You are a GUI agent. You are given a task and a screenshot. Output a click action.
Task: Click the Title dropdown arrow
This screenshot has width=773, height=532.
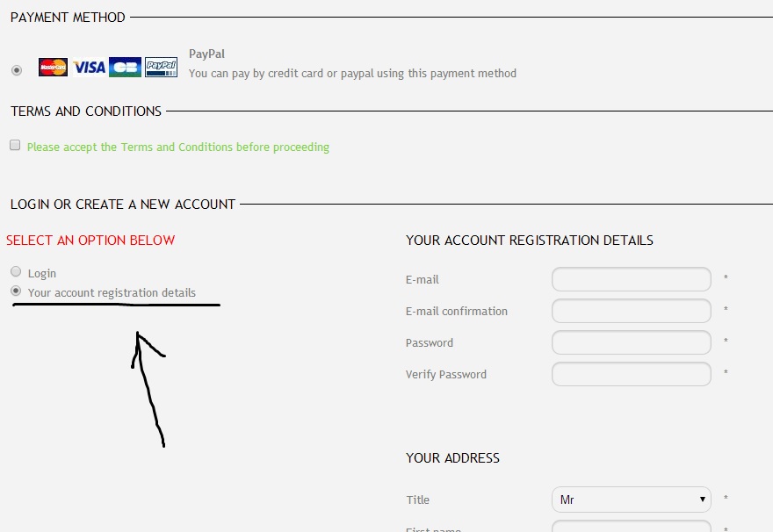[703, 500]
